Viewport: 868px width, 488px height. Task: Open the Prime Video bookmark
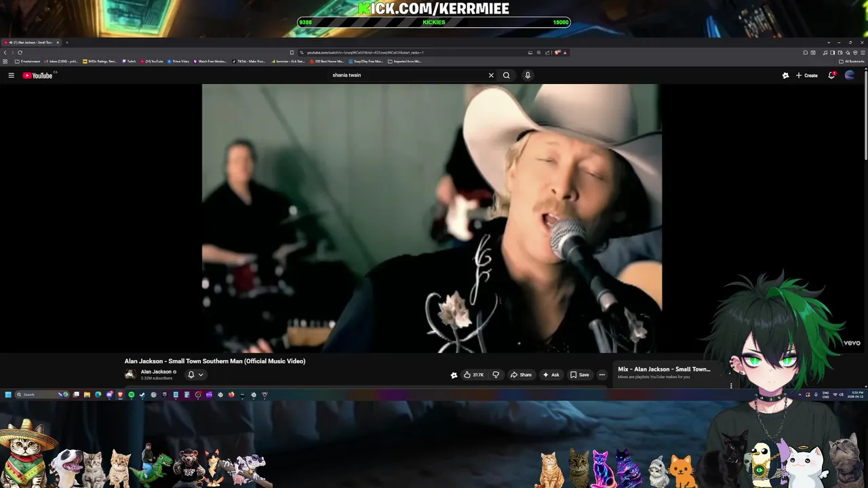click(178, 61)
